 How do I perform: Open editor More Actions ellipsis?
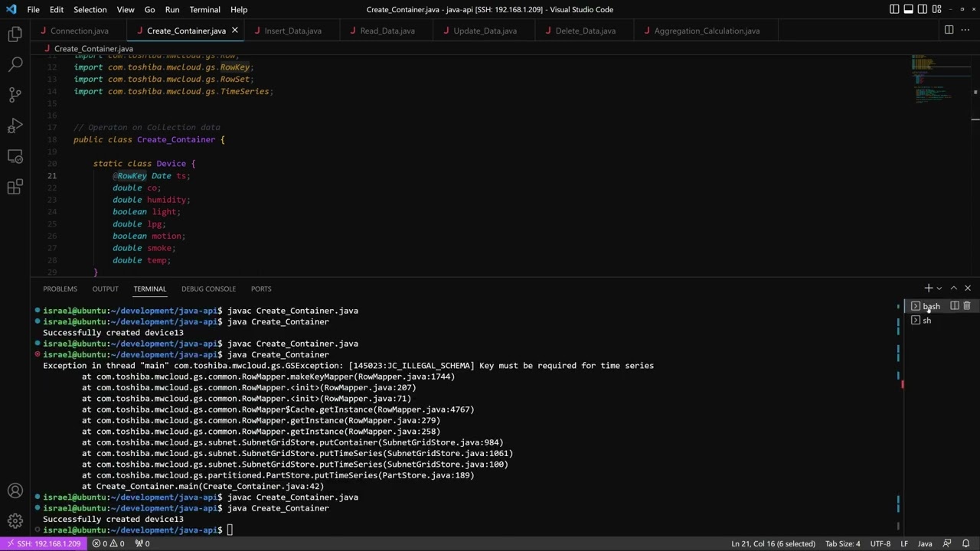pos(965,30)
